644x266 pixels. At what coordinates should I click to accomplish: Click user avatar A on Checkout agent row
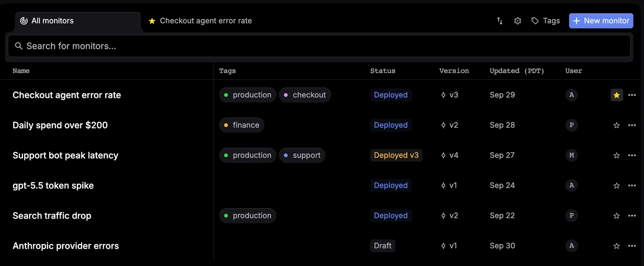tap(572, 95)
